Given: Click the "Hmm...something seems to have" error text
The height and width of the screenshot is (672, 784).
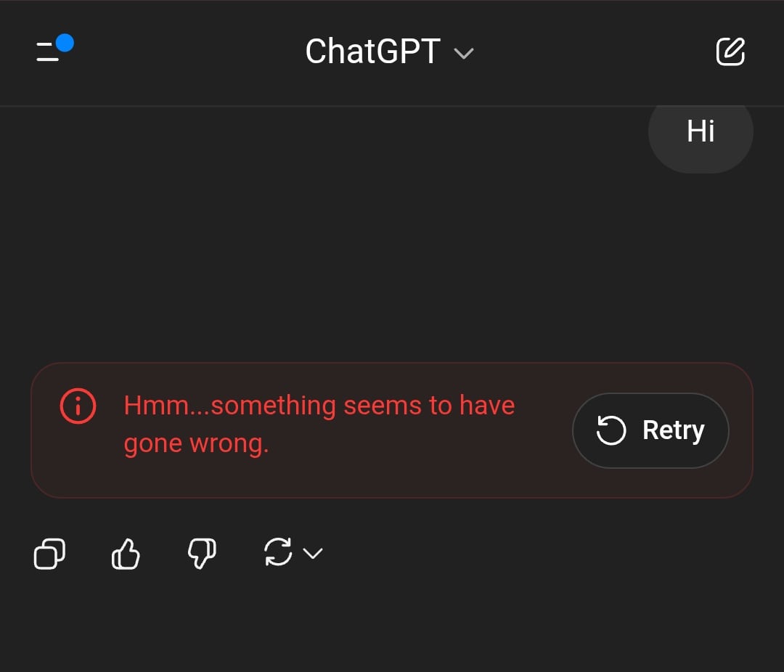Looking at the screenshot, I should point(319,405).
